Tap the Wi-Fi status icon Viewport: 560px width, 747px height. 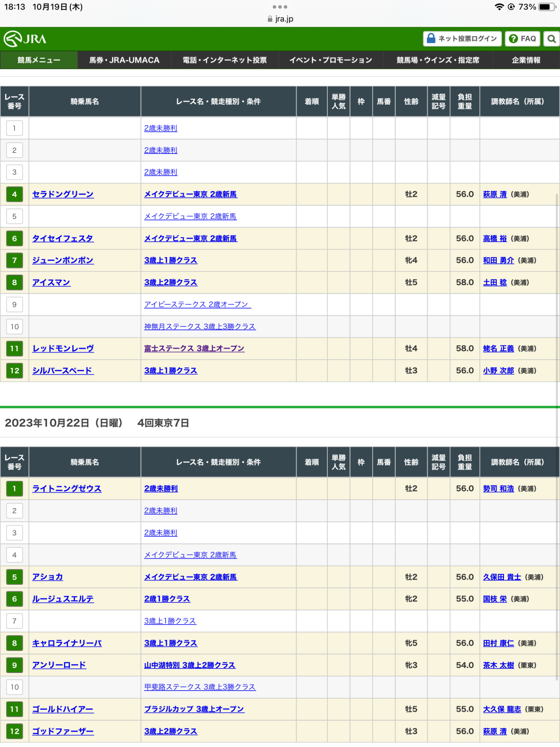point(499,7)
